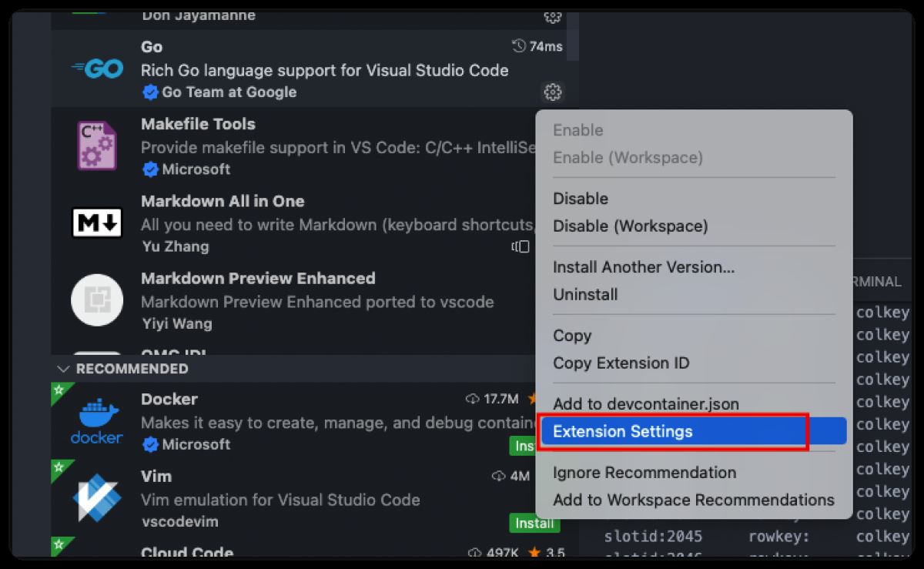This screenshot has height=569, width=924.
Task: Click the Markdown All in One remote icon
Action: pyautogui.click(x=521, y=246)
